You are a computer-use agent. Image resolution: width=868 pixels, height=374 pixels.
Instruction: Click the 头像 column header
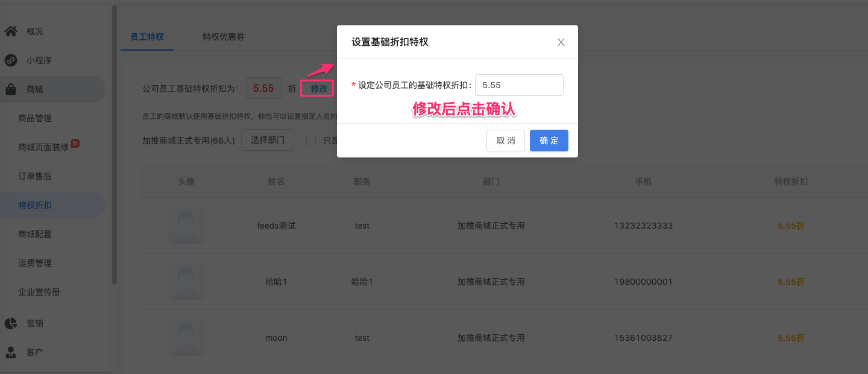[x=186, y=182]
